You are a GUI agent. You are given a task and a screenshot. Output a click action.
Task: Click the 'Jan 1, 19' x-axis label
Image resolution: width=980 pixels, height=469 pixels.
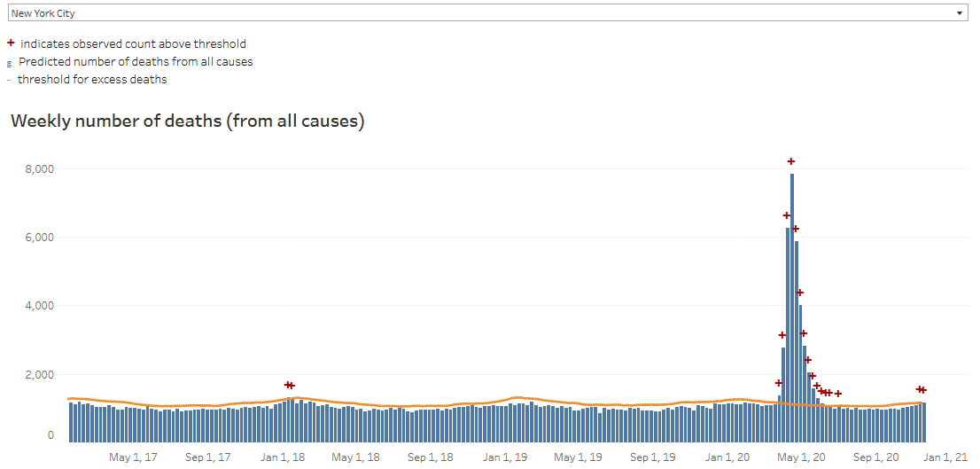click(504, 457)
